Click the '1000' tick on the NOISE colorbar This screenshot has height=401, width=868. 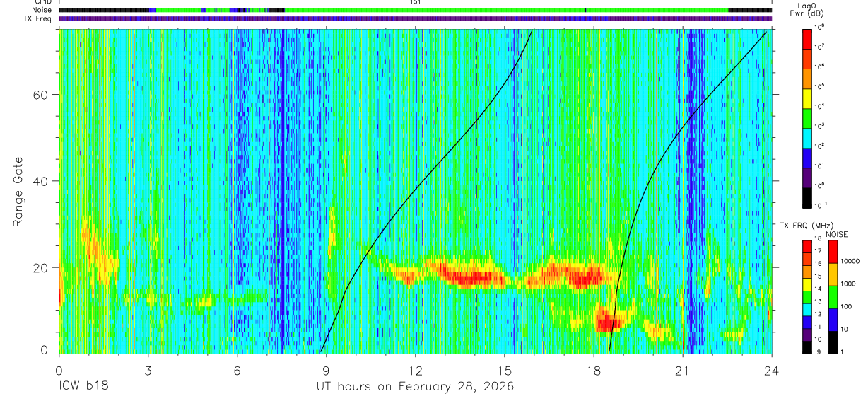(849, 284)
